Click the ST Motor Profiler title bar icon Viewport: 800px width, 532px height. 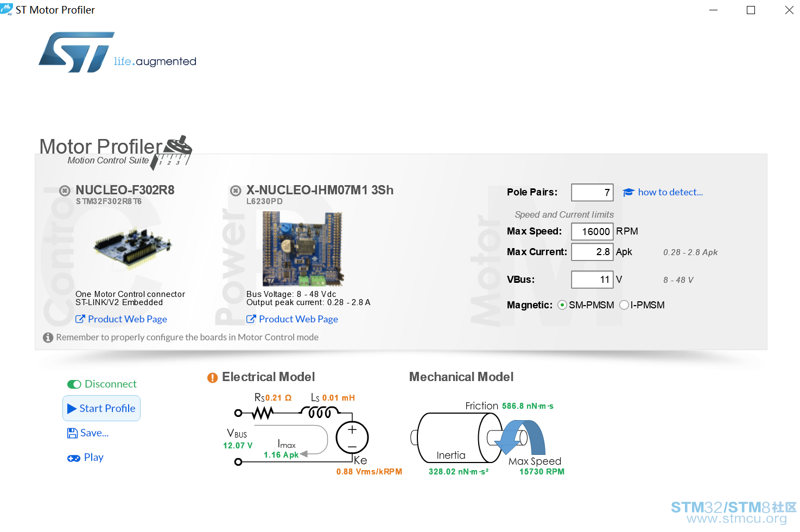coord(7,9)
